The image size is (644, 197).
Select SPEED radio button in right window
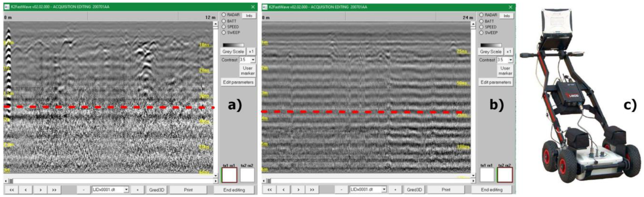tap(481, 27)
